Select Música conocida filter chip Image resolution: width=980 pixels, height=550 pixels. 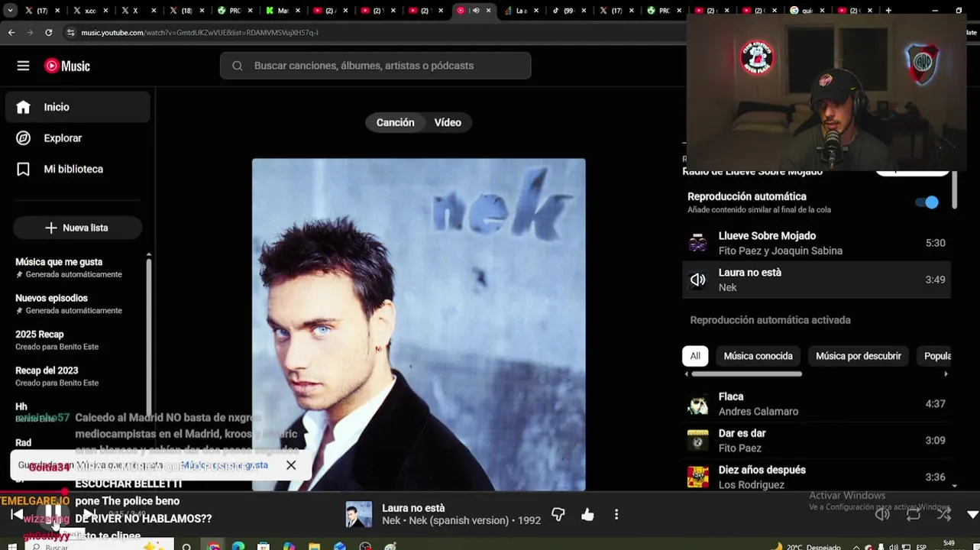758,356
